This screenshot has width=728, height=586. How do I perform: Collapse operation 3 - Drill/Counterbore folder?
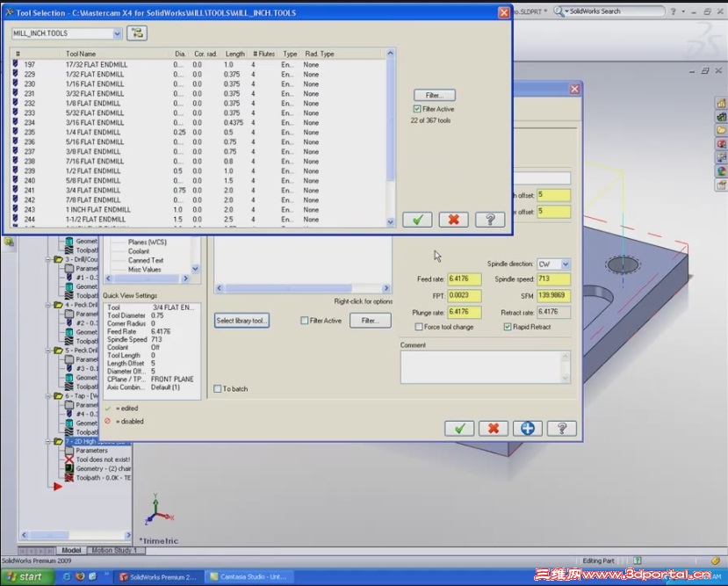(48, 259)
